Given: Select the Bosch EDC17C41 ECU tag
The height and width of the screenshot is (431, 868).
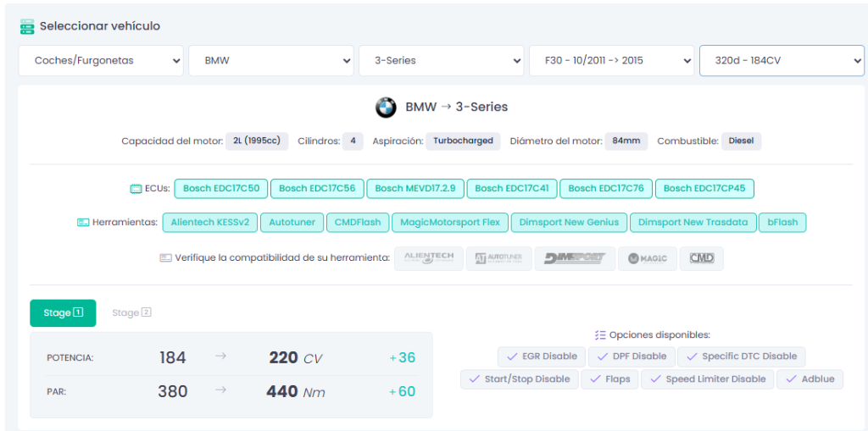Looking at the screenshot, I should point(512,189).
